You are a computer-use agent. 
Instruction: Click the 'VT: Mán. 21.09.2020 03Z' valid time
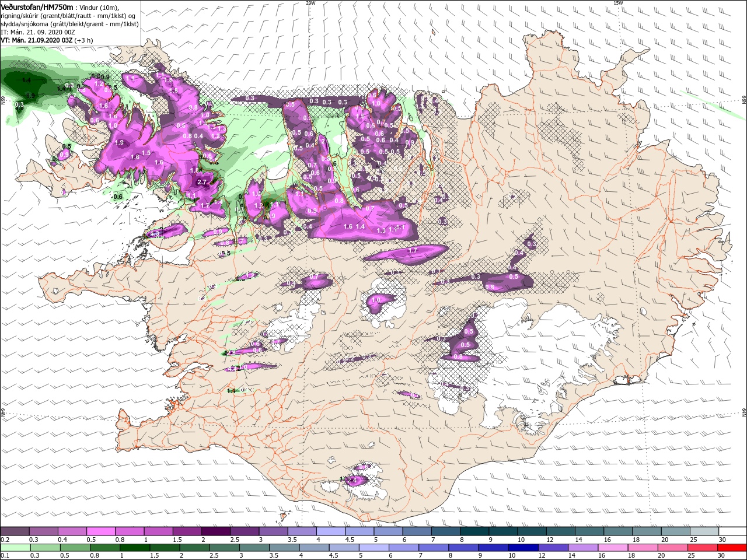tap(37, 40)
